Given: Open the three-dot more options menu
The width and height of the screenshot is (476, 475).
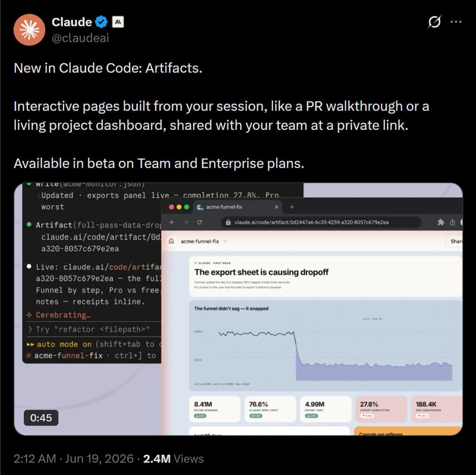Looking at the screenshot, I should point(456,22).
